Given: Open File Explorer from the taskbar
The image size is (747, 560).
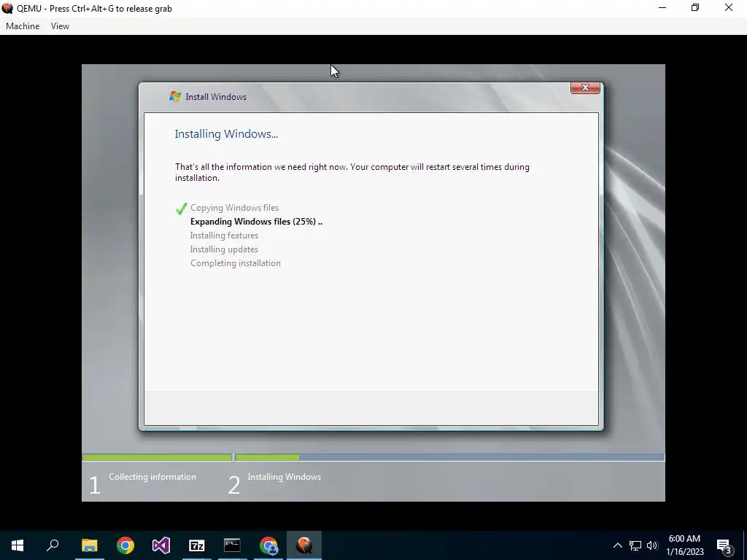Looking at the screenshot, I should pyautogui.click(x=89, y=545).
